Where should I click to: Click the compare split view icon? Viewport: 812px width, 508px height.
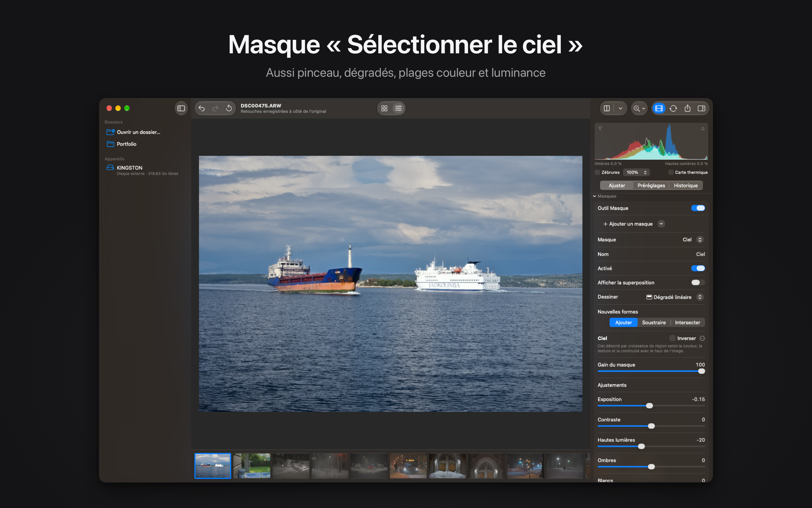(607, 108)
